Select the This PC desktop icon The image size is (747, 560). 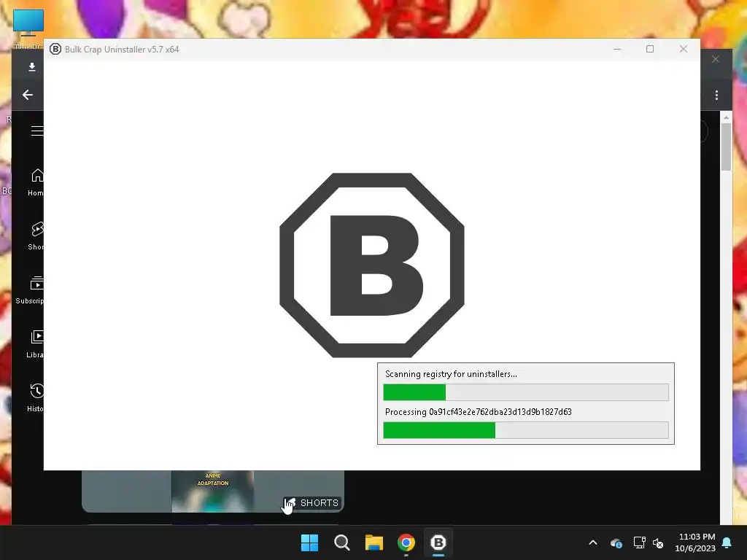(28, 28)
